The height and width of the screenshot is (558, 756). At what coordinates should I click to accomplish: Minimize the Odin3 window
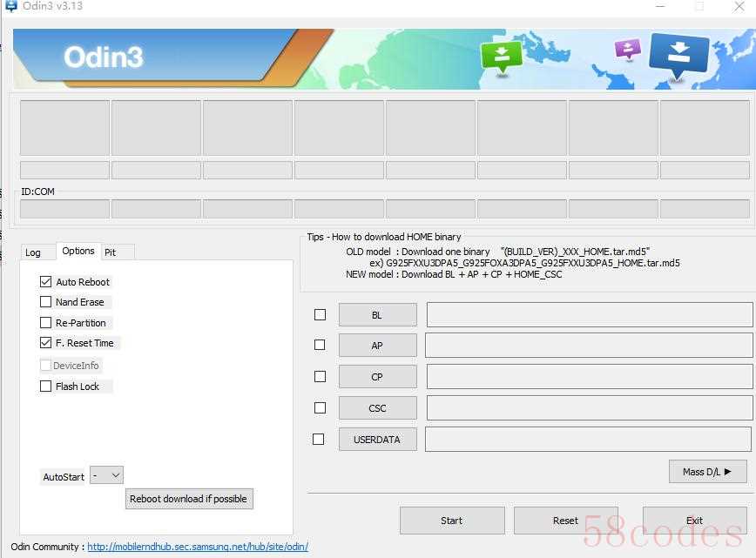tap(660, 6)
